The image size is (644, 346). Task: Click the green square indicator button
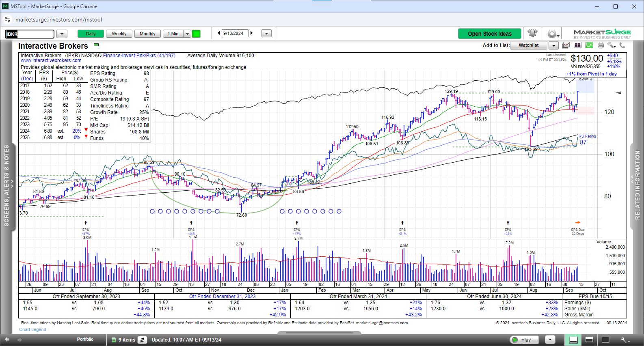click(x=196, y=34)
